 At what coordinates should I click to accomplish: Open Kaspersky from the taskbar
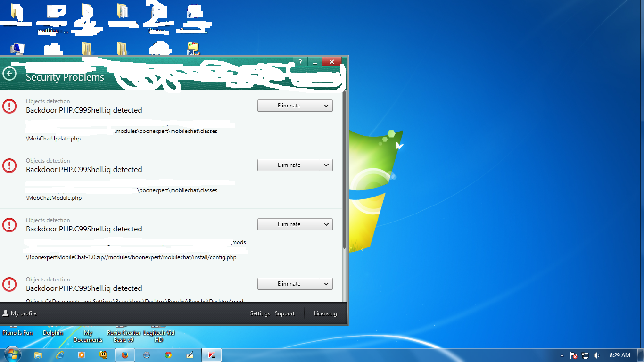[x=212, y=355]
